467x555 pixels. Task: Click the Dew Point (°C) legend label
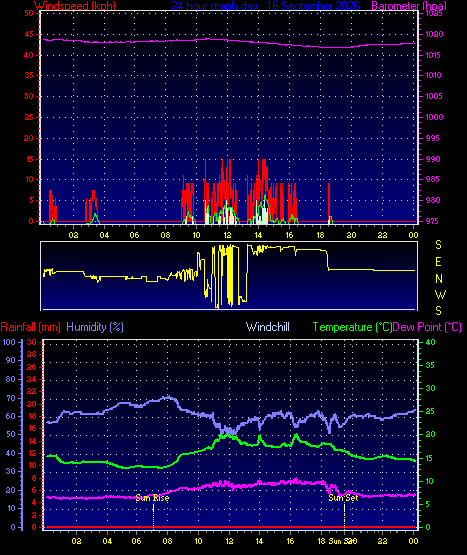(427, 327)
